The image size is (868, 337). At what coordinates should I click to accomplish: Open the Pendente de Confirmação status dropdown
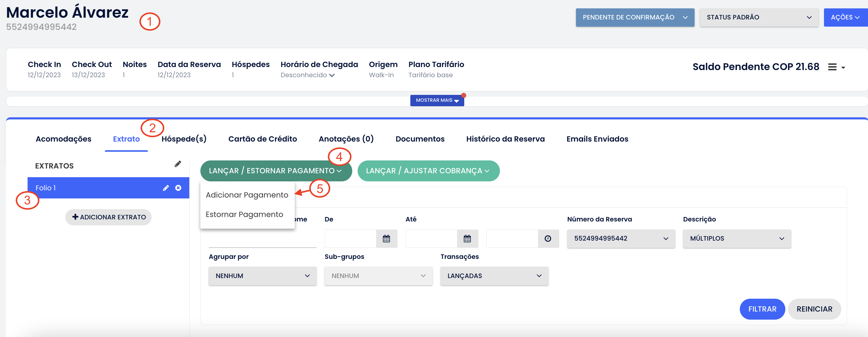point(635,17)
